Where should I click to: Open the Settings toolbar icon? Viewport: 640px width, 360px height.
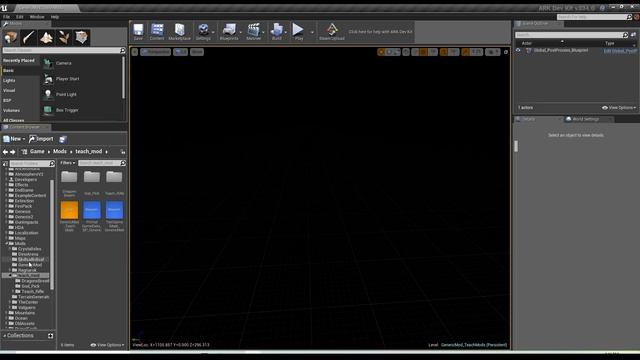click(203, 31)
